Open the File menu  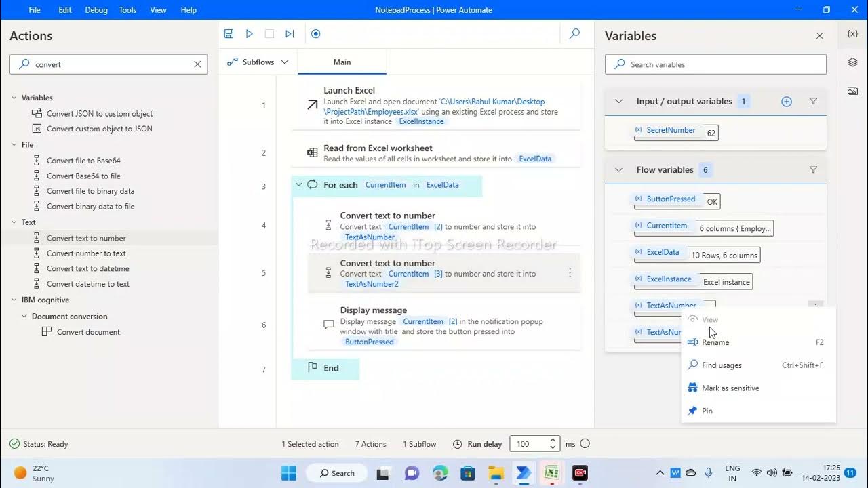pos(35,10)
